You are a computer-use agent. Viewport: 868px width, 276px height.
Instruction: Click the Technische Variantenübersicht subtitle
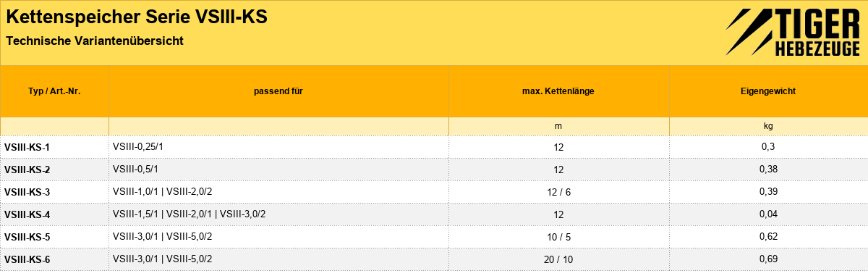(x=95, y=41)
